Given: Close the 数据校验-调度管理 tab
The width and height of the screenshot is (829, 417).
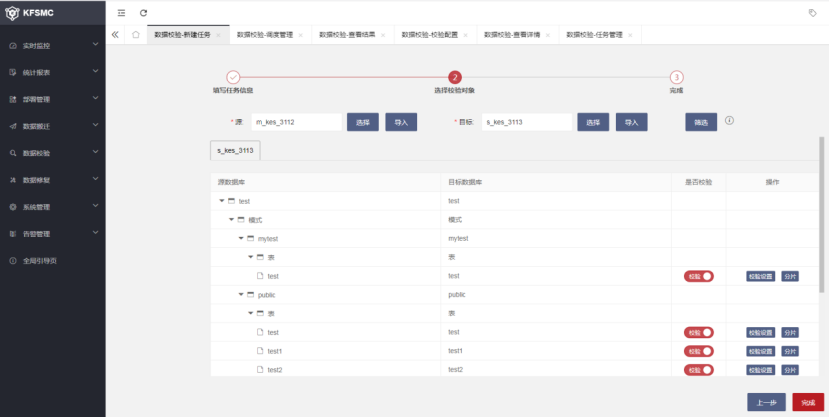Looking at the screenshot, I should pos(301,35).
